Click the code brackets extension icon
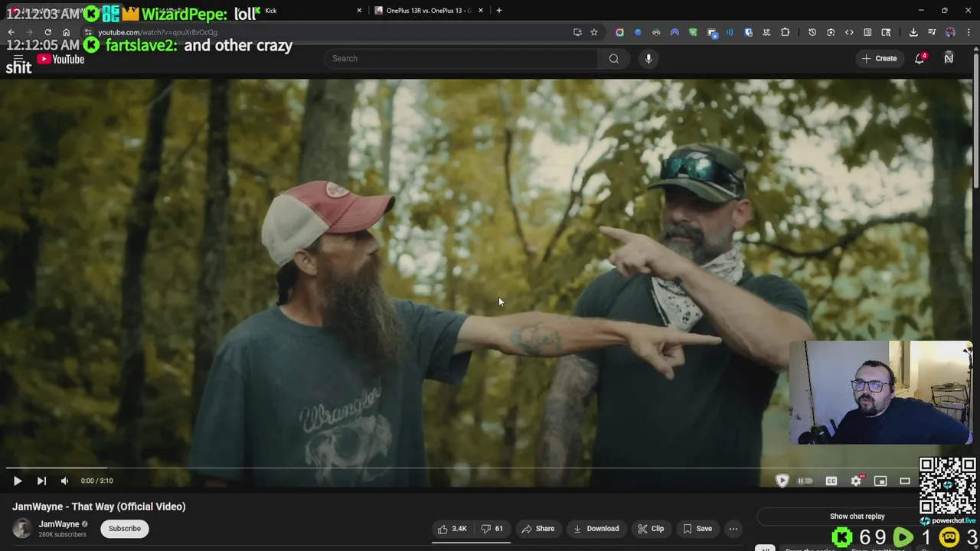 [x=849, y=32]
